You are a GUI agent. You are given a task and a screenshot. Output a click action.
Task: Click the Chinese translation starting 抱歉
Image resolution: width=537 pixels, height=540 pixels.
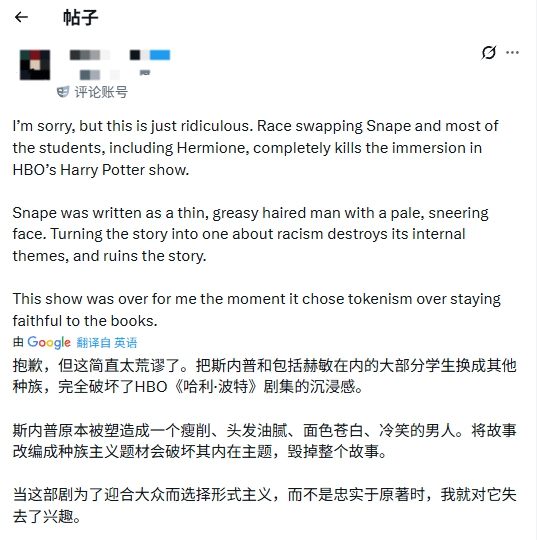coord(264,376)
